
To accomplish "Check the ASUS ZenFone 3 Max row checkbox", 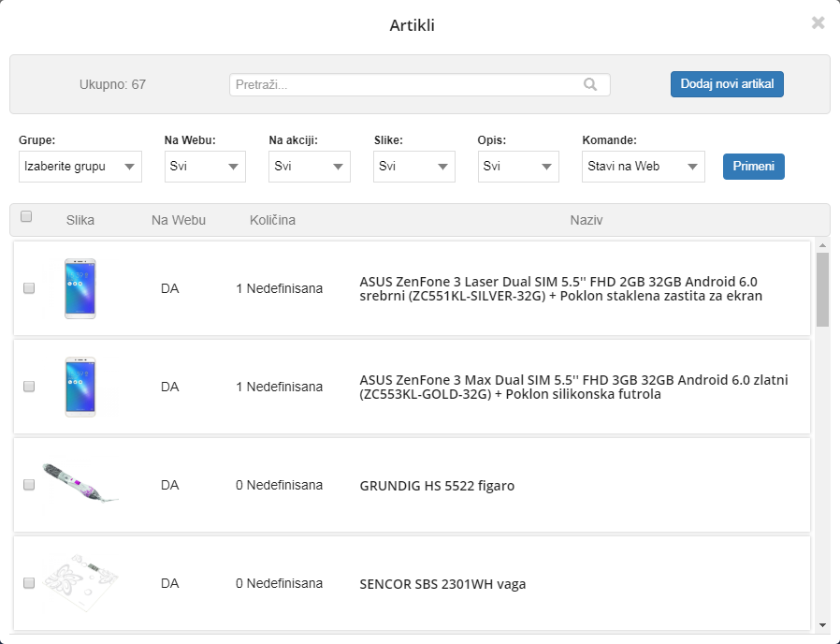I will tap(29, 387).
